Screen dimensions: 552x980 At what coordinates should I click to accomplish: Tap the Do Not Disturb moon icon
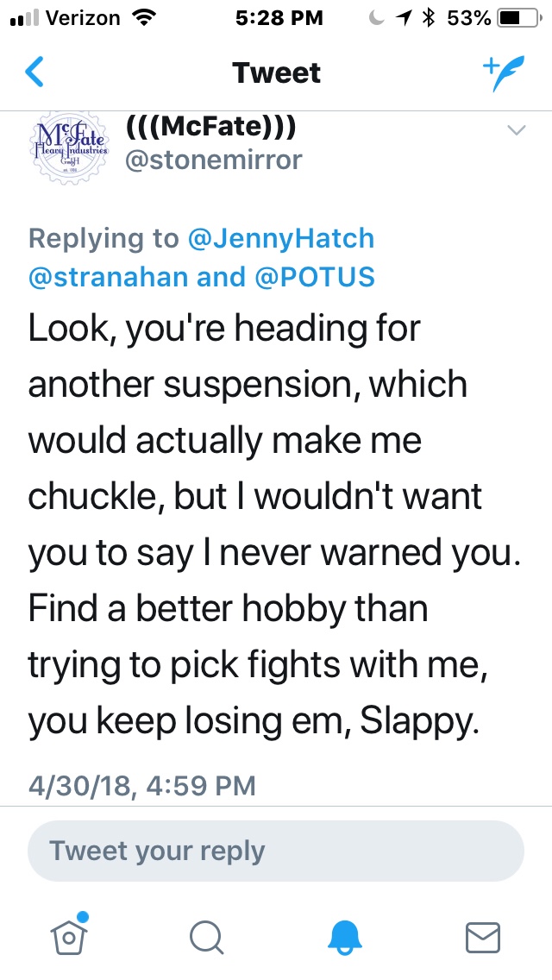[376, 18]
